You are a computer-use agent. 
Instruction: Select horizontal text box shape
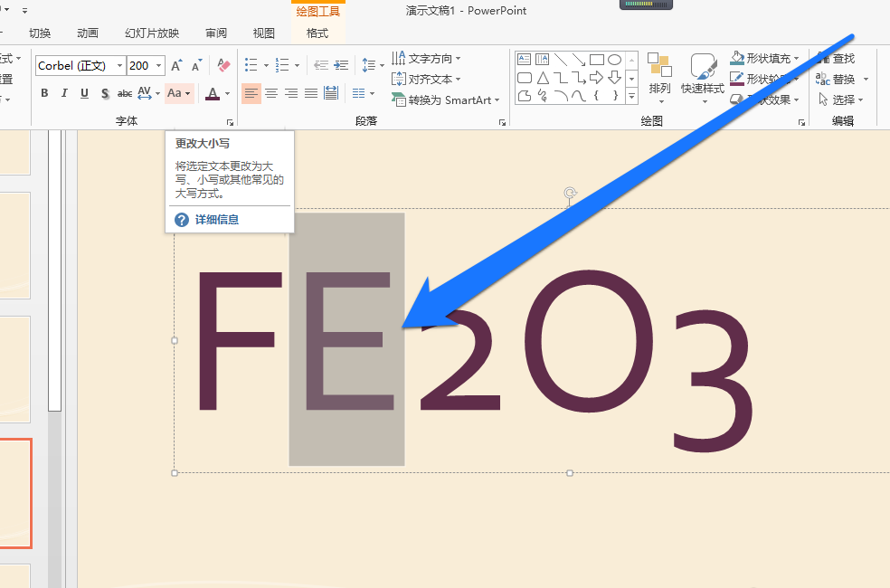[525, 60]
